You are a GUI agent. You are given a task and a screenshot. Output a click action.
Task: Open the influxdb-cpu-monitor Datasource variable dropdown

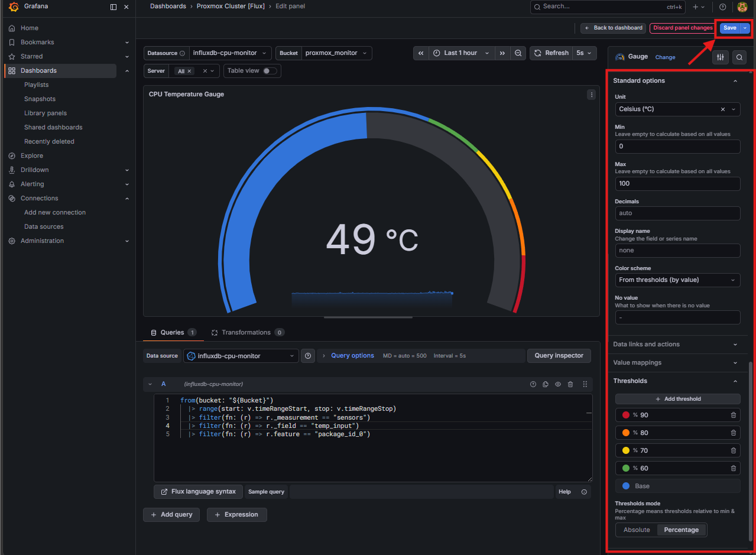pyautogui.click(x=231, y=53)
